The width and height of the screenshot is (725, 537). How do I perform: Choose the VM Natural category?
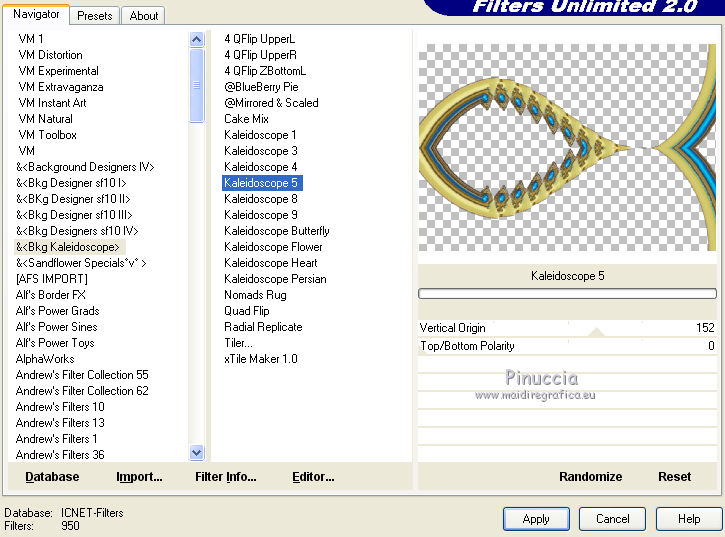point(45,119)
